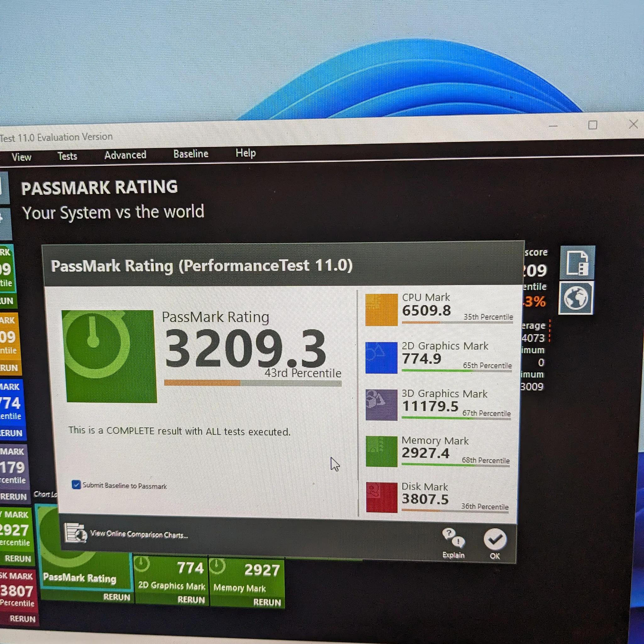The image size is (644, 644).
Task: Open the Tests menu
Action: coord(67,156)
